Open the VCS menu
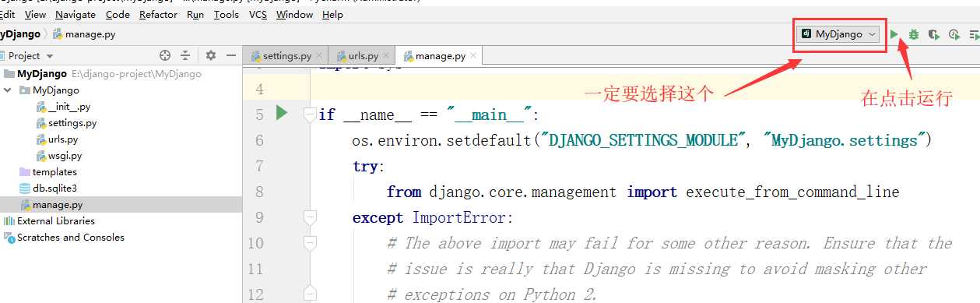 [x=258, y=15]
